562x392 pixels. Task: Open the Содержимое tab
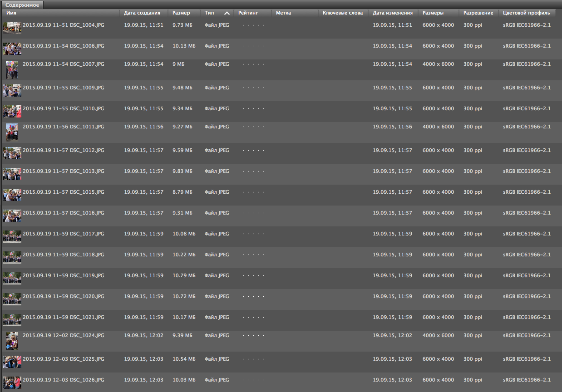(x=22, y=5)
